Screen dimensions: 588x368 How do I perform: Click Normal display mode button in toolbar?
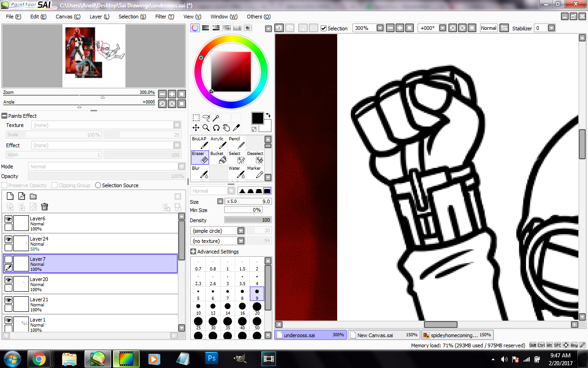pos(489,28)
